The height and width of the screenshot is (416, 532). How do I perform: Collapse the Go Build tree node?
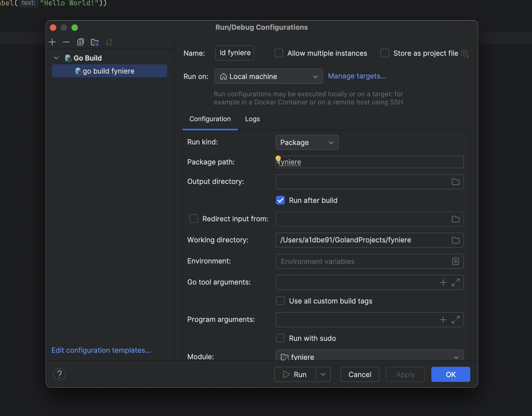pos(56,58)
